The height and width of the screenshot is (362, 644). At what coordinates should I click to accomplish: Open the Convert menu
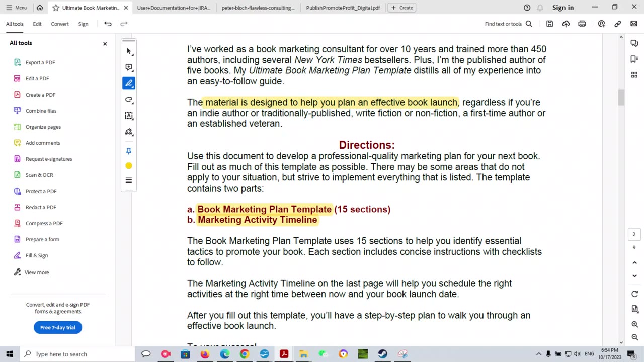point(60,24)
